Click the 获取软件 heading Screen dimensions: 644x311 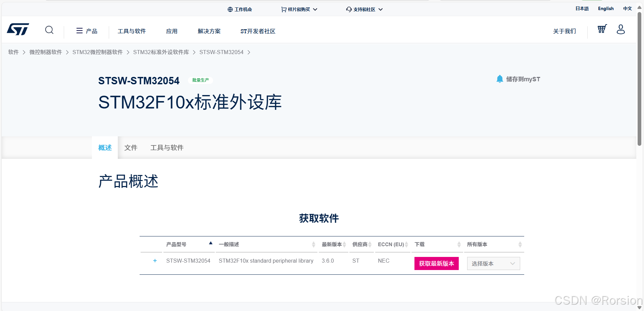(x=319, y=218)
